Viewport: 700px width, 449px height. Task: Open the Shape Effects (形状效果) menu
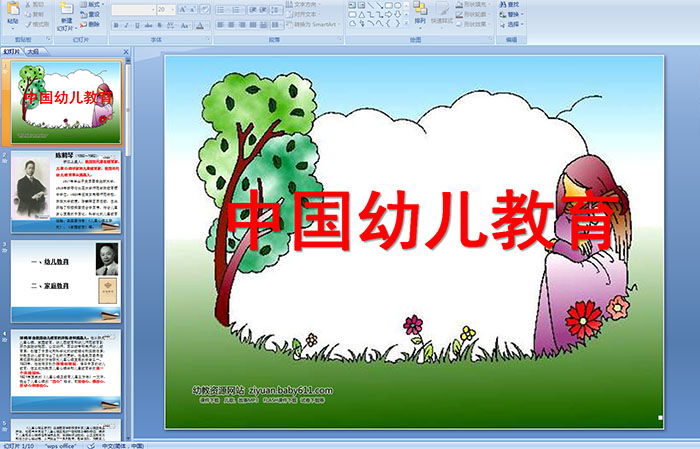[473, 24]
